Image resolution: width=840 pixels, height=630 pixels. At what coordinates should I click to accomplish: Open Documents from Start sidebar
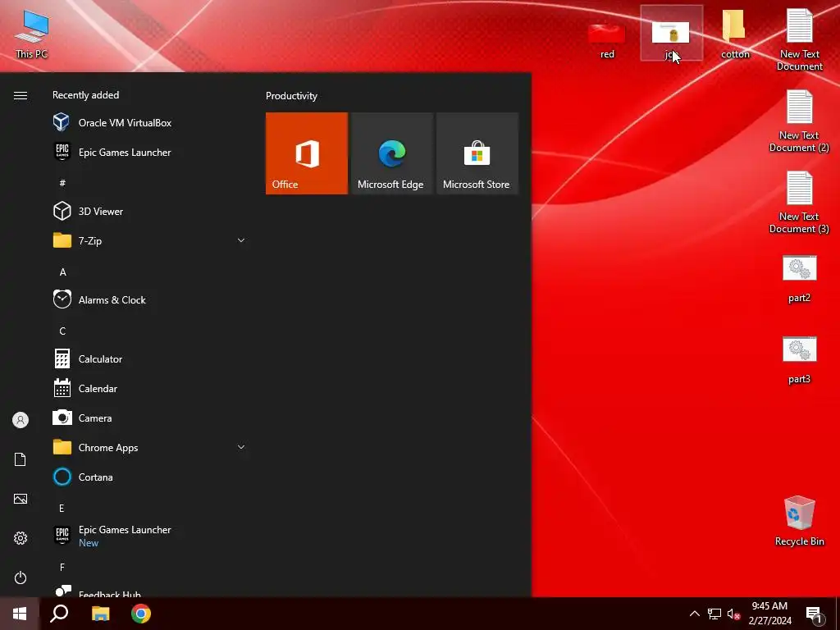pyautogui.click(x=21, y=459)
